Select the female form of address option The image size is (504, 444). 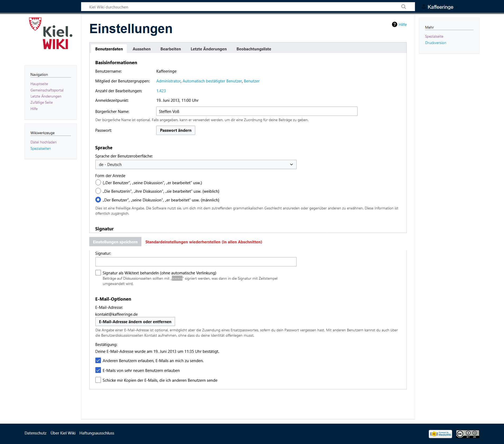click(x=98, y=191)
